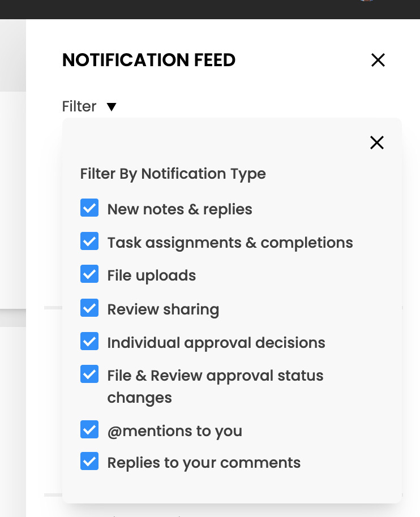The height and width of the screenshot is (517, 420).
Task: Click the Review sharing label text
Action: tap(163, 309)
